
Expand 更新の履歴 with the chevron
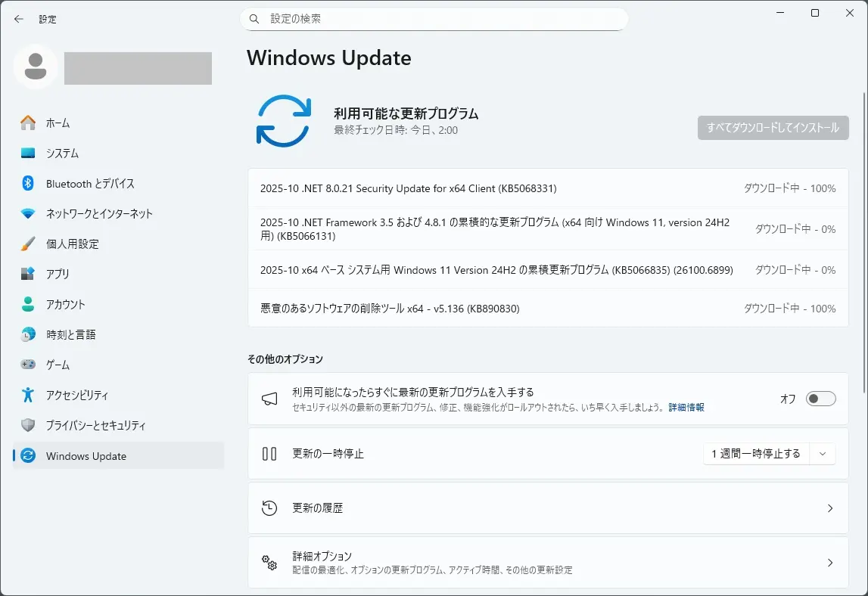click(829, 508)
